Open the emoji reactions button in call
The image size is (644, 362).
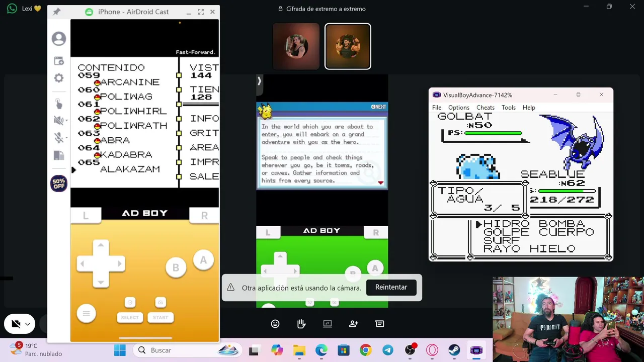275,324
